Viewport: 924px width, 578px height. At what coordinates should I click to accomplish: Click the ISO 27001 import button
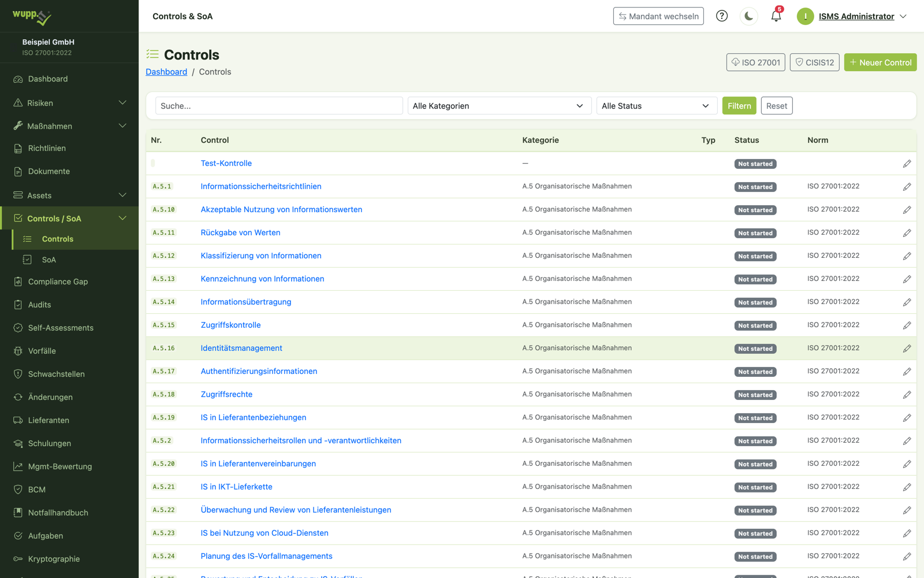click(x=755, y=62)
